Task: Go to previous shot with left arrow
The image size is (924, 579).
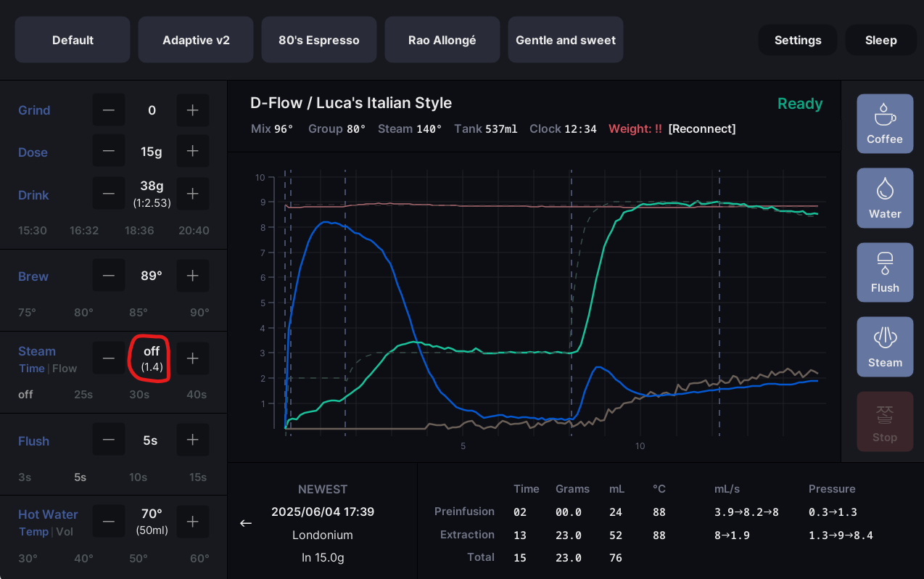Action: pos(246,523)
